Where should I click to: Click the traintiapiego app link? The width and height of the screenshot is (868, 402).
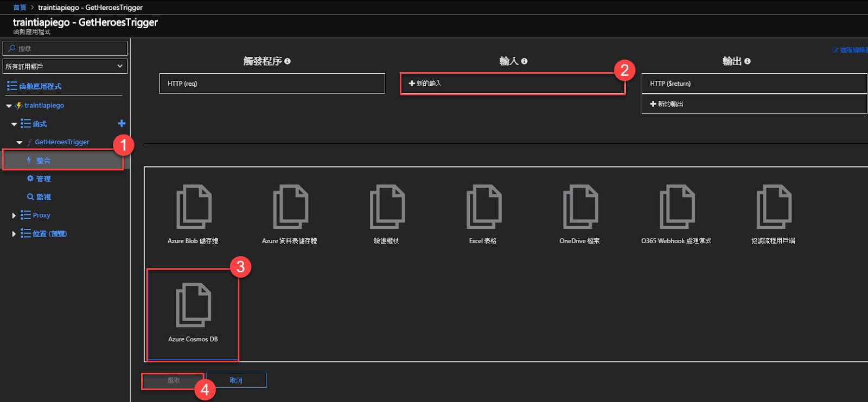click(44, 105)
